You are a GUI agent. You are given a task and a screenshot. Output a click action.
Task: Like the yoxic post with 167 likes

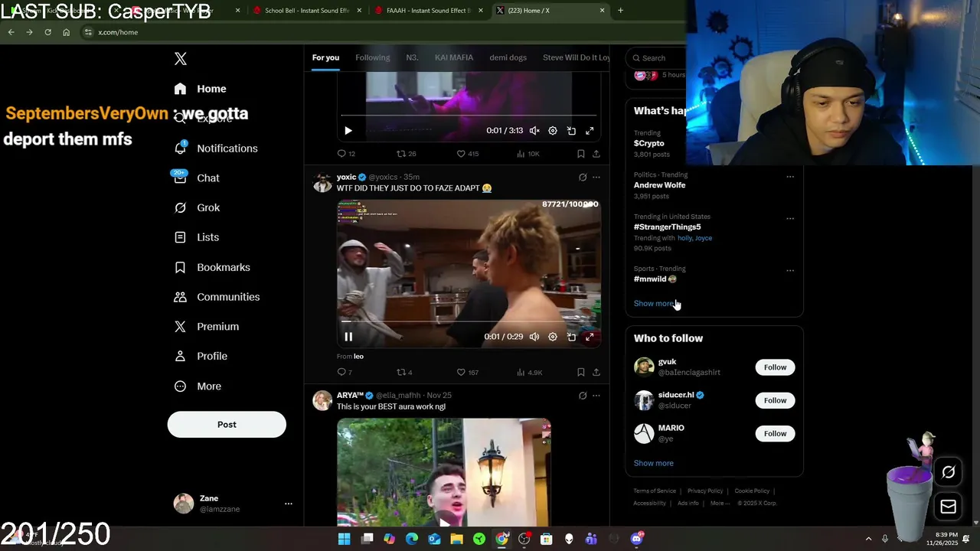point(467,373)
